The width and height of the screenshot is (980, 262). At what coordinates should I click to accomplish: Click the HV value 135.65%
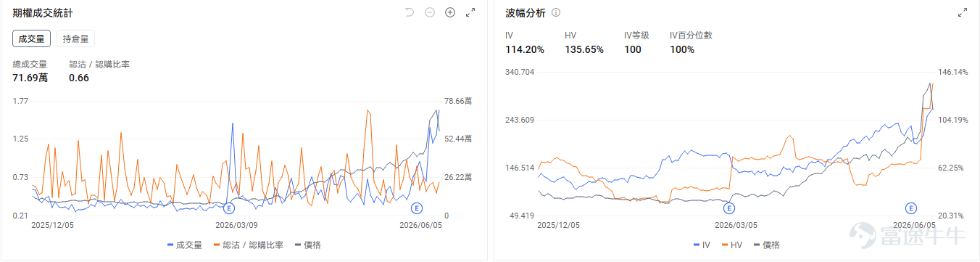tap(584, 49)
